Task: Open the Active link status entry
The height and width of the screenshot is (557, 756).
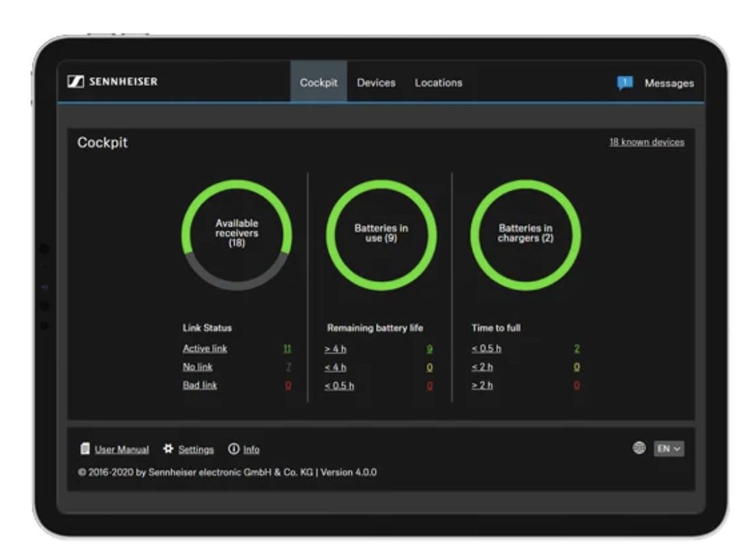Action: (205, 348)
